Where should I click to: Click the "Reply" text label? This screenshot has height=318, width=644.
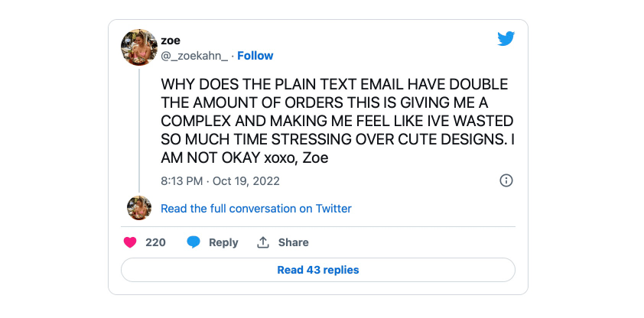tap(223, 242)
